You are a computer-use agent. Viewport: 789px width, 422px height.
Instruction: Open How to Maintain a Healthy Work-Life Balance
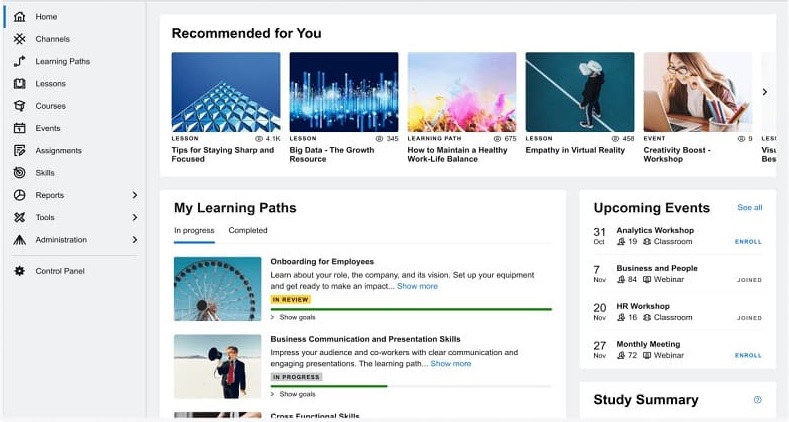457,154
